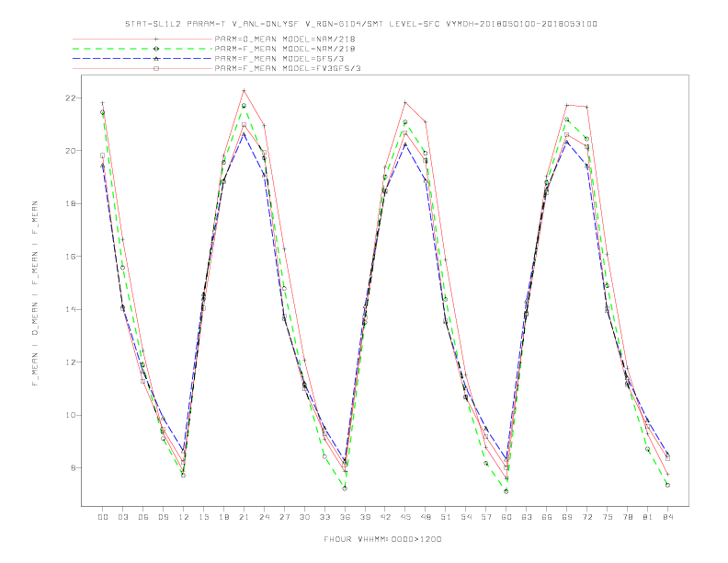The height and width of the screenshot is (563, 728).
Task: Click the vertical y-axis label F_MEAN | O_MEAN
Action: [x=35, y=293]
